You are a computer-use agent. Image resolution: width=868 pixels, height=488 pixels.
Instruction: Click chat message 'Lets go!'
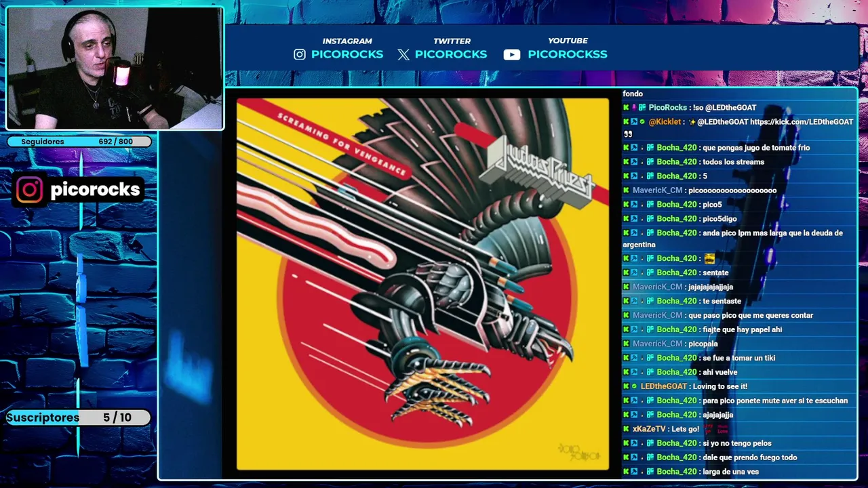coord(685,429)
